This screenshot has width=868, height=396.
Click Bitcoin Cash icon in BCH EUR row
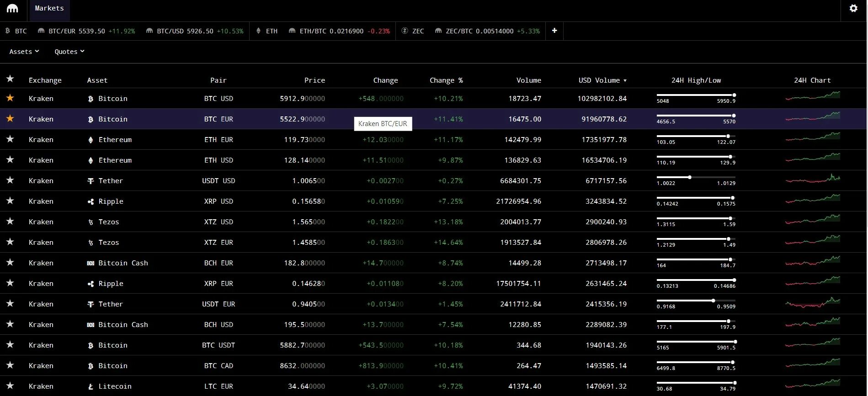91,263
